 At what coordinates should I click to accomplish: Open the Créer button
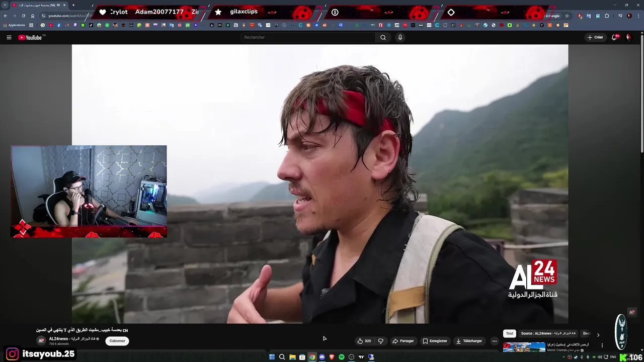pyautogui.click(x=595, y=37)
